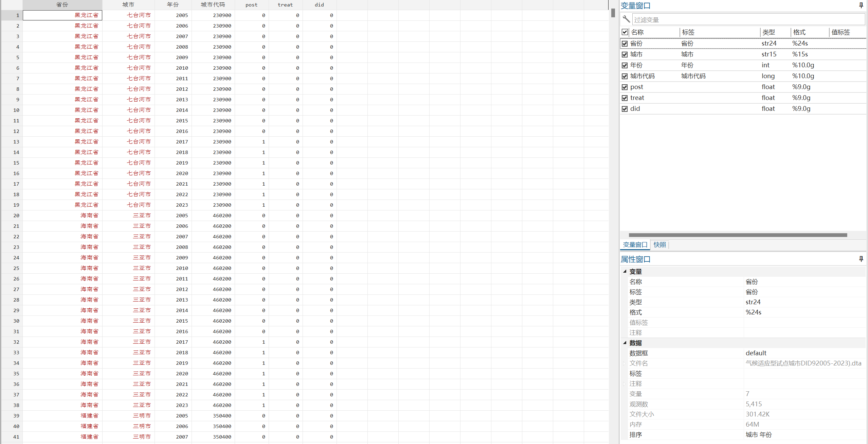The height and width of the screenshot is (444, 868).
Task: Uncheck the 城市代码 variable checkbox
Action: tap(625, 76)
